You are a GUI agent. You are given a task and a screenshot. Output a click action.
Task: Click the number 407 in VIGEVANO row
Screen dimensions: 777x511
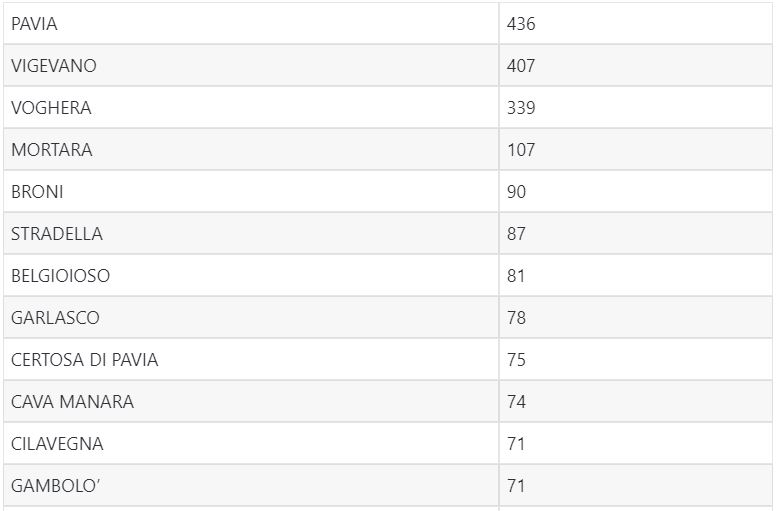pos(521,66)
